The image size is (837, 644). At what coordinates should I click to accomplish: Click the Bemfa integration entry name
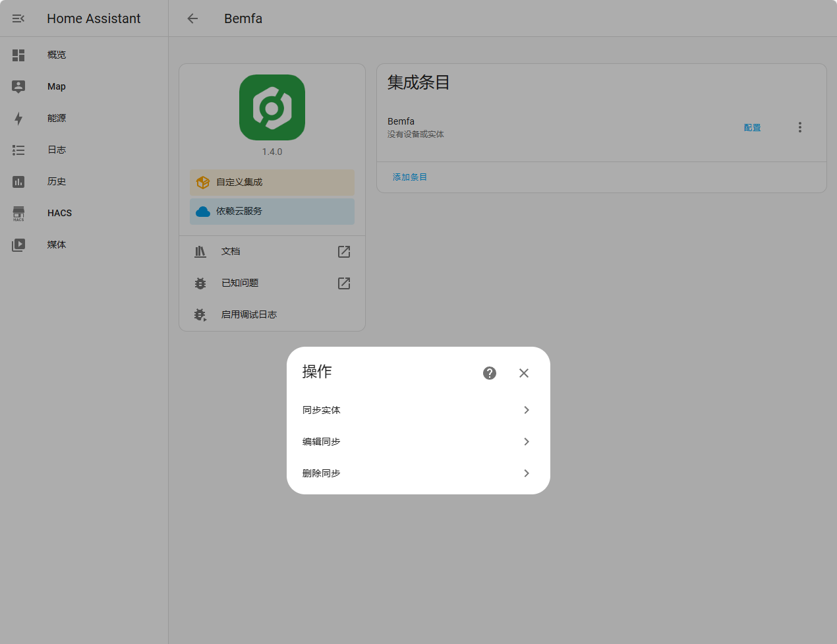(x=401, y=121)
